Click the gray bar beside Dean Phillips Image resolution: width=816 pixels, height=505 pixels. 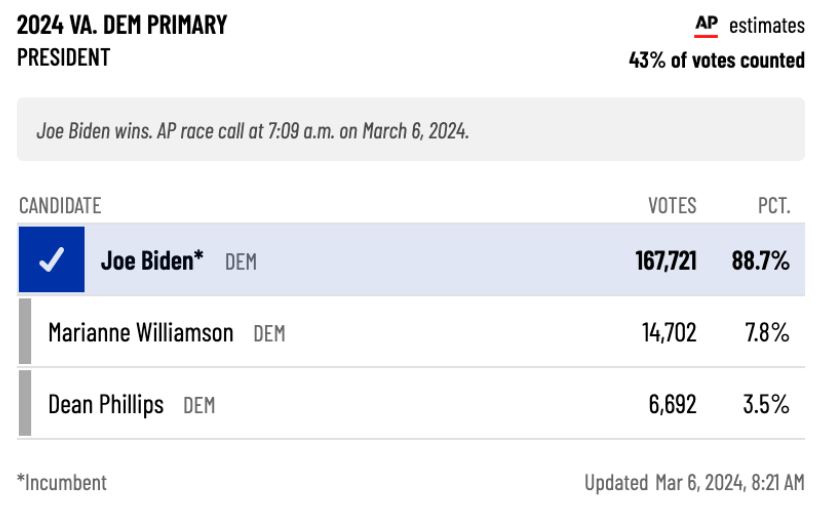tap(25, 403)
